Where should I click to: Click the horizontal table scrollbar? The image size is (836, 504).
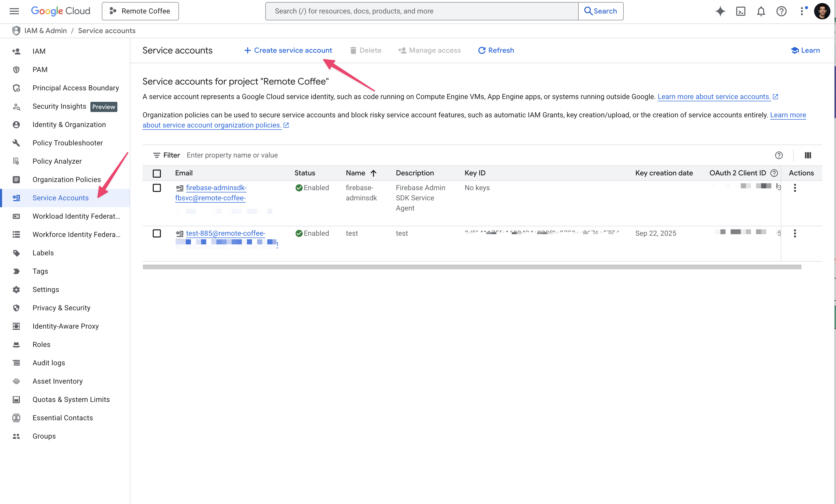(472, 267)
